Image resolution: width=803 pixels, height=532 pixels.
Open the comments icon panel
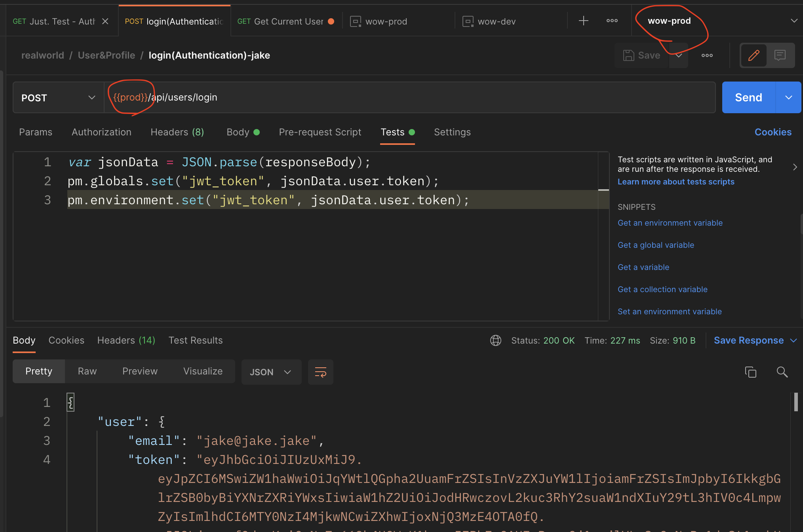pos(780,55)
